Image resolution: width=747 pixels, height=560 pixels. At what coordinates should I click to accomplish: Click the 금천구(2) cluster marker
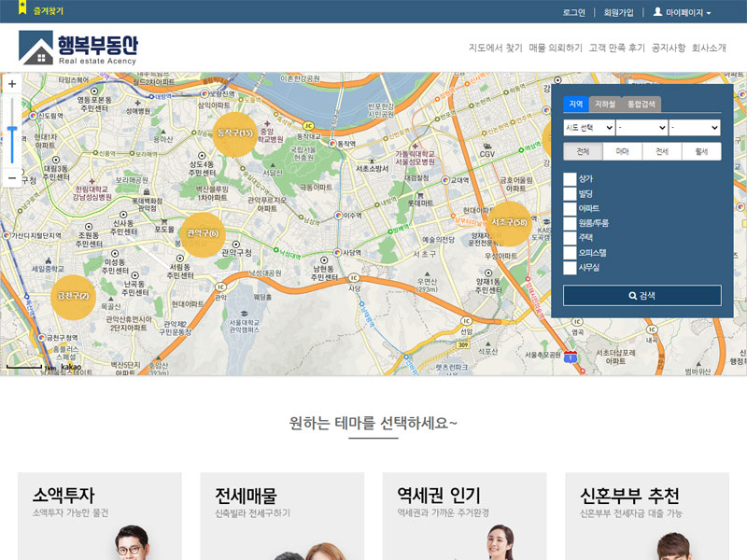coord(73,296)
